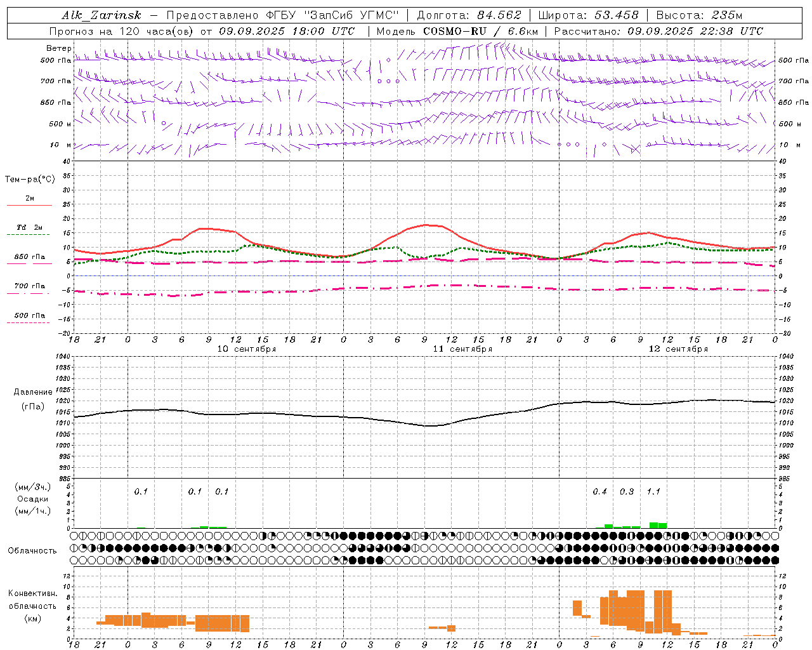Click the Осадки panel label
The height and width of the screenshot is (650, 812).
[x=33, y=499]
